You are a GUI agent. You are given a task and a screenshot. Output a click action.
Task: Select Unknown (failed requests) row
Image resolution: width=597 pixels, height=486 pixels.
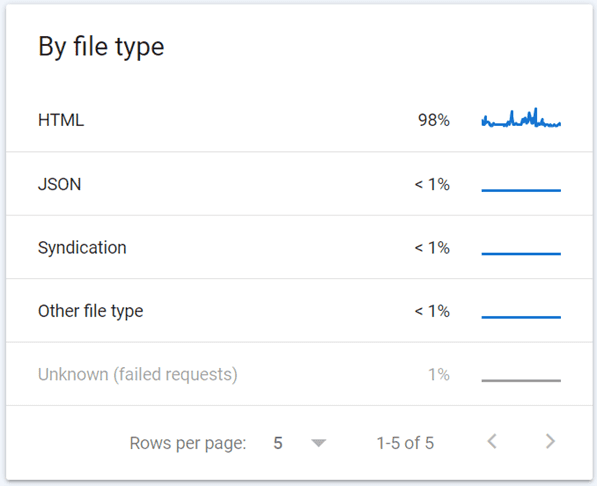point(299,374)
